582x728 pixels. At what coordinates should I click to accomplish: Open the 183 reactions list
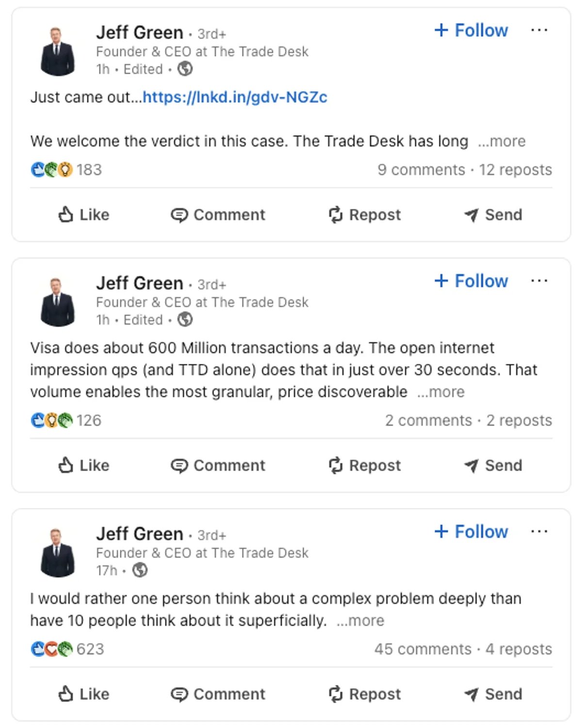coord(89,170)
